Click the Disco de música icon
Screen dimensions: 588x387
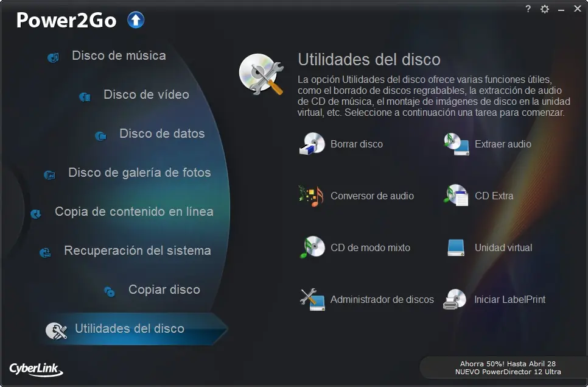(53, 57)
